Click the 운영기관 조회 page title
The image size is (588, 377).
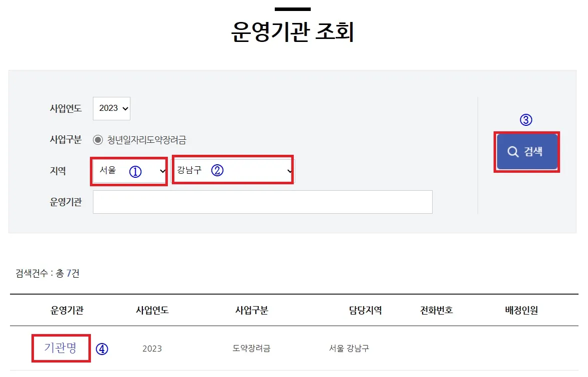coord(294,31)
